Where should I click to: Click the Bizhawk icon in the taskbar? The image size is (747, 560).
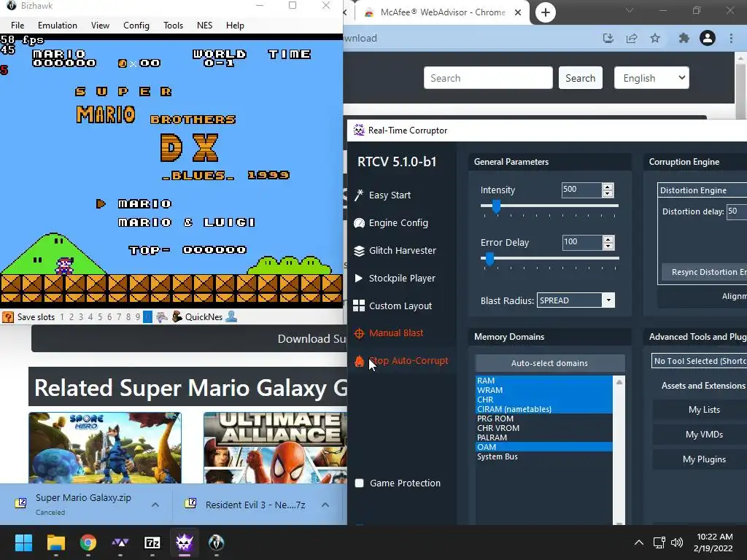tap(216, 542)
